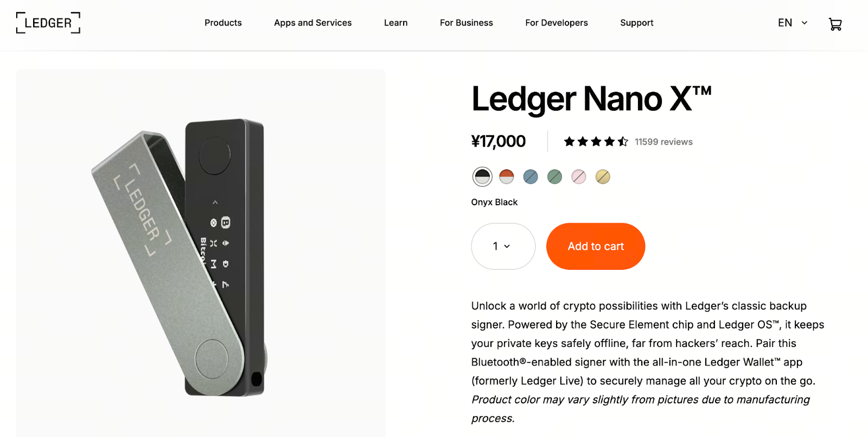Open the Products menu
Image resolution: width=868 pixels, height=437 pixels.
pos(223,23)
